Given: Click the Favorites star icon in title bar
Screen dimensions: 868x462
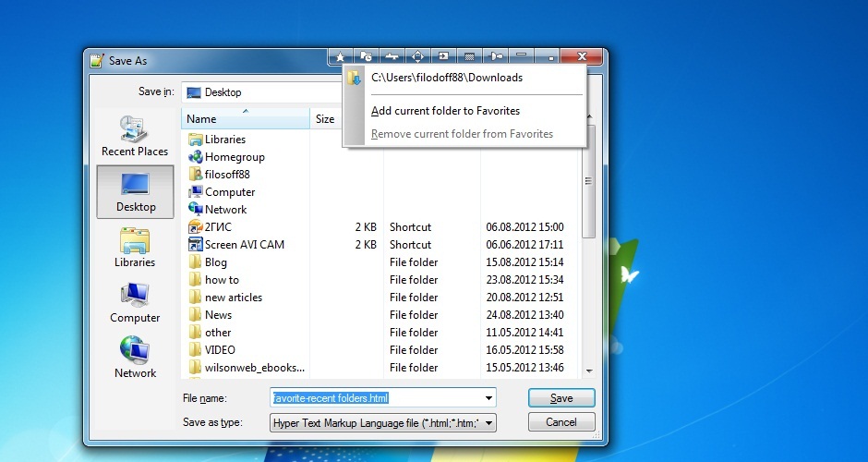Looking at the screenshot, I should point(341,56).
